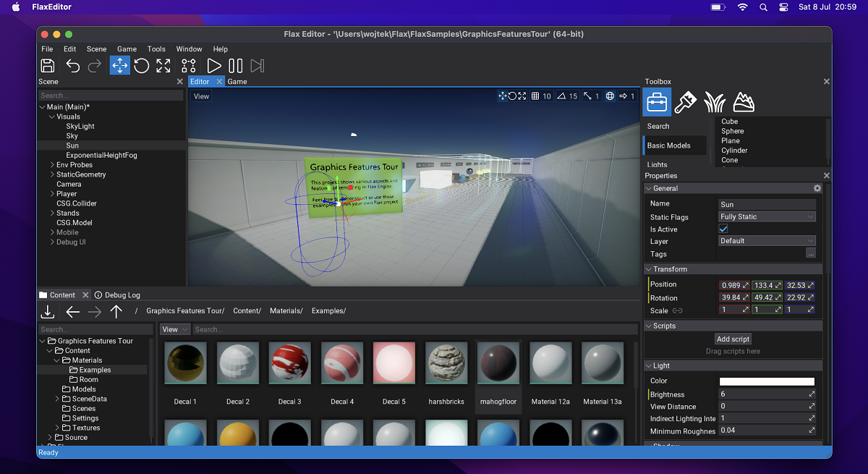Select the Scale gizmo tool

pos(163,66)
